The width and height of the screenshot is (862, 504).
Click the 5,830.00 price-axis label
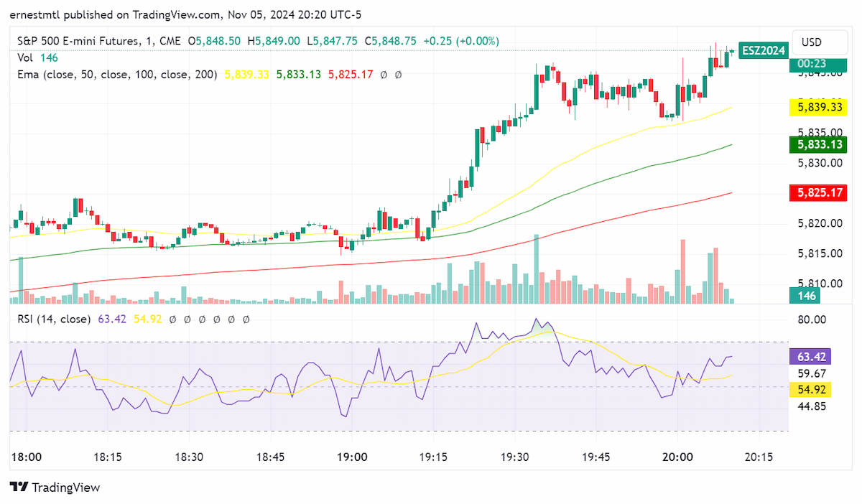(820, 163)
